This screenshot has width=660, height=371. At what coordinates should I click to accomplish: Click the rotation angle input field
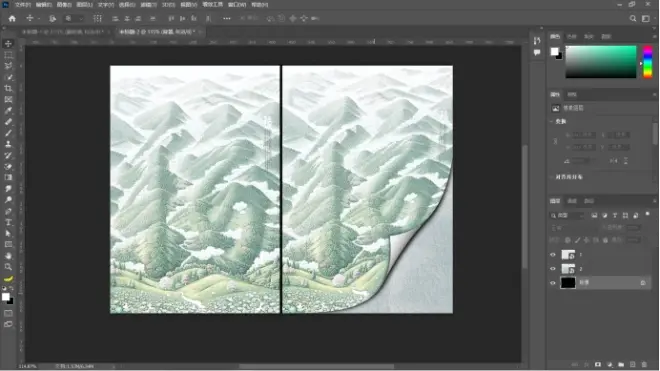tap(581, 161)
